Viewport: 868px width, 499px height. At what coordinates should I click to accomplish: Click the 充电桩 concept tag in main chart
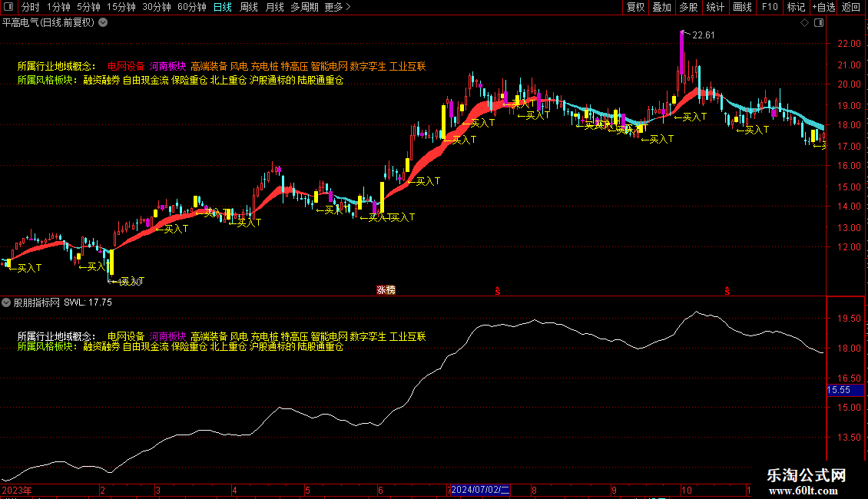pos(264,66)
